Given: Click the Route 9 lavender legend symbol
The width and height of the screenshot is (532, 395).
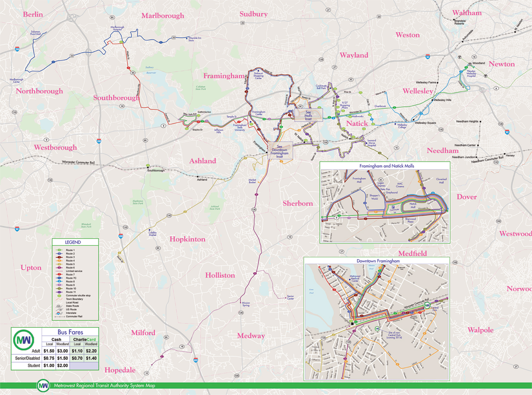Looking at the screenshot, I should click(x=59, y=285).
